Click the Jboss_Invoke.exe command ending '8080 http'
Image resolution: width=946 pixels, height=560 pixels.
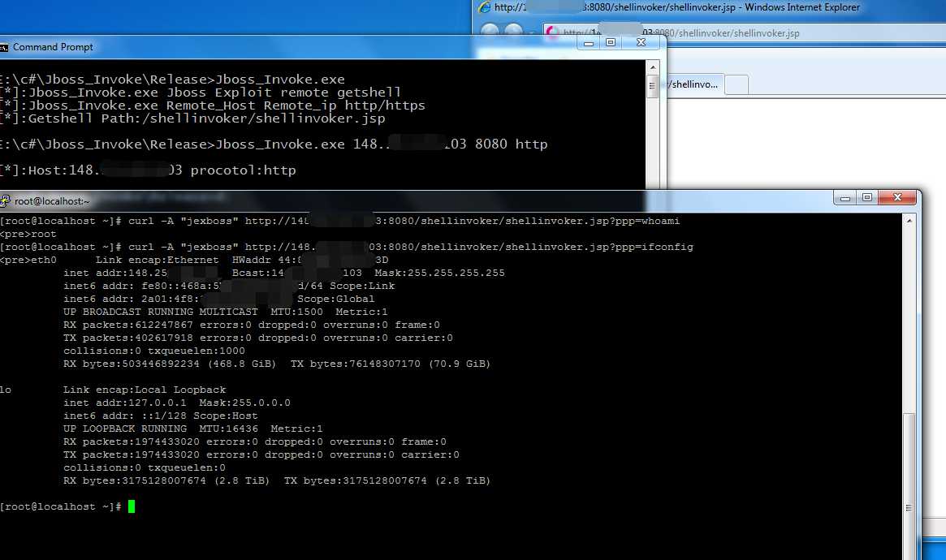274,144
